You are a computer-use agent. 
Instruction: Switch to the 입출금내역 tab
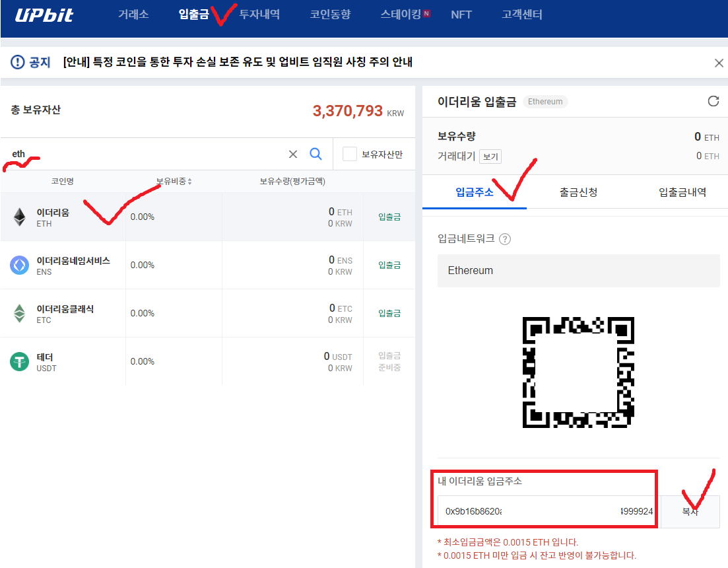point(682,192)
